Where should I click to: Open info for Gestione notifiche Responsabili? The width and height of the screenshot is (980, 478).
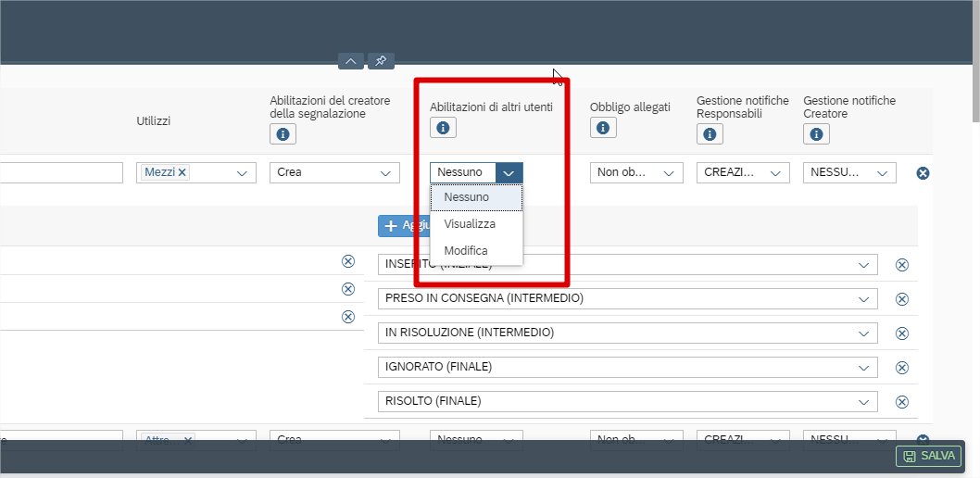click(710, 133)
